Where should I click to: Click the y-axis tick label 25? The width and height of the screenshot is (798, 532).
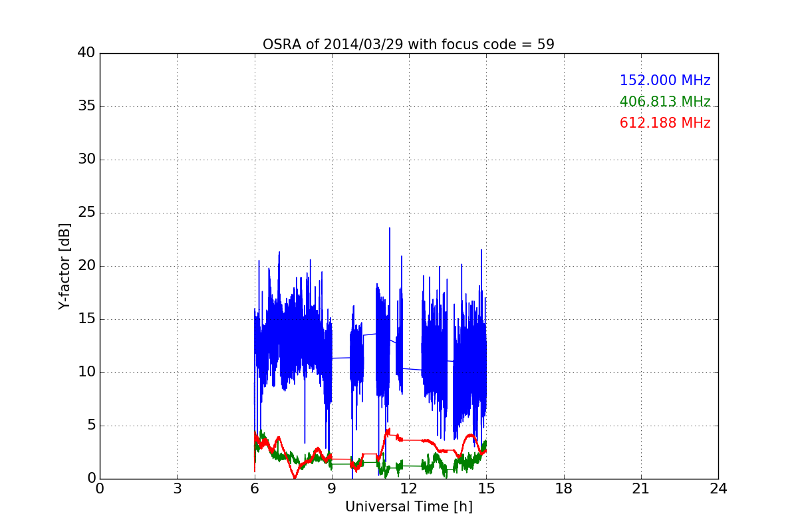coord(86,213)
